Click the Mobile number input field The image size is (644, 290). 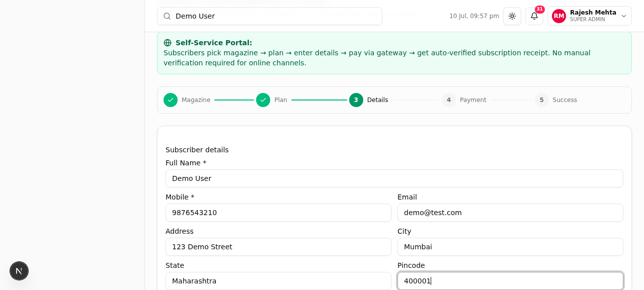click(x=278, y=213)
